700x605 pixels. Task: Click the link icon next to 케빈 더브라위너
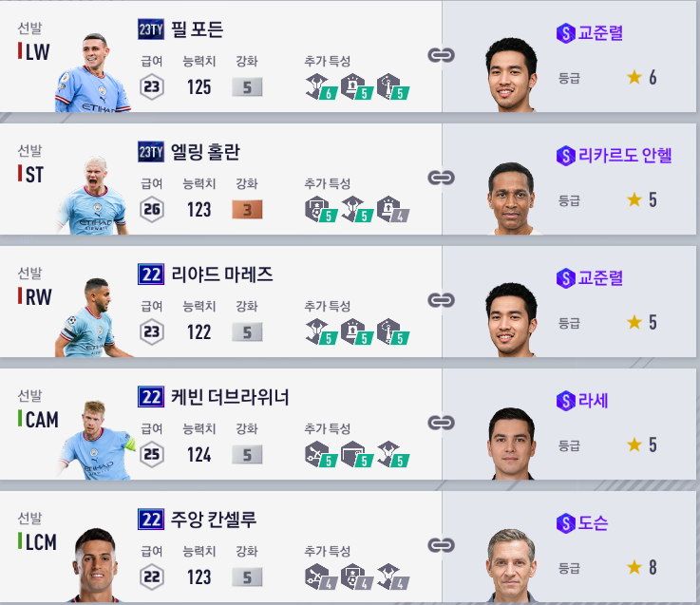click(x=441, y=423)
